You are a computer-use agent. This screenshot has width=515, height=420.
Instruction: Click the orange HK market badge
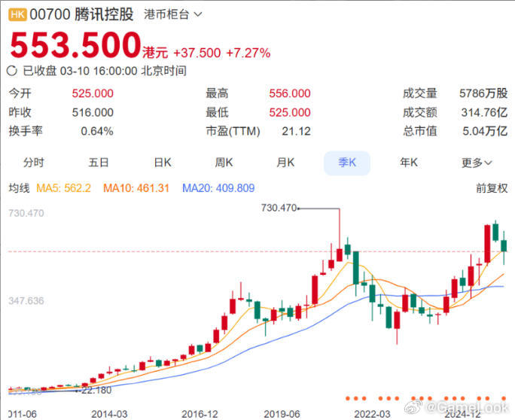17,15
